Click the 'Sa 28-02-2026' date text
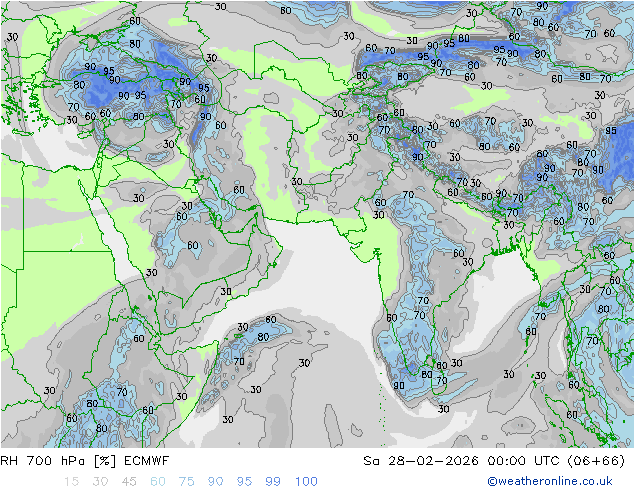The height and width of the screenshot is (490, 634). (x=421, y=460)
